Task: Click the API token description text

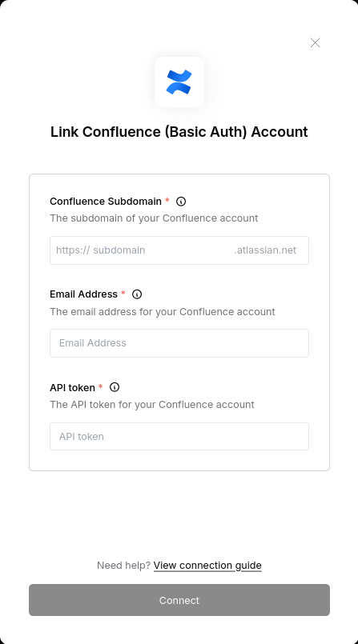Action: coord(152,405)
